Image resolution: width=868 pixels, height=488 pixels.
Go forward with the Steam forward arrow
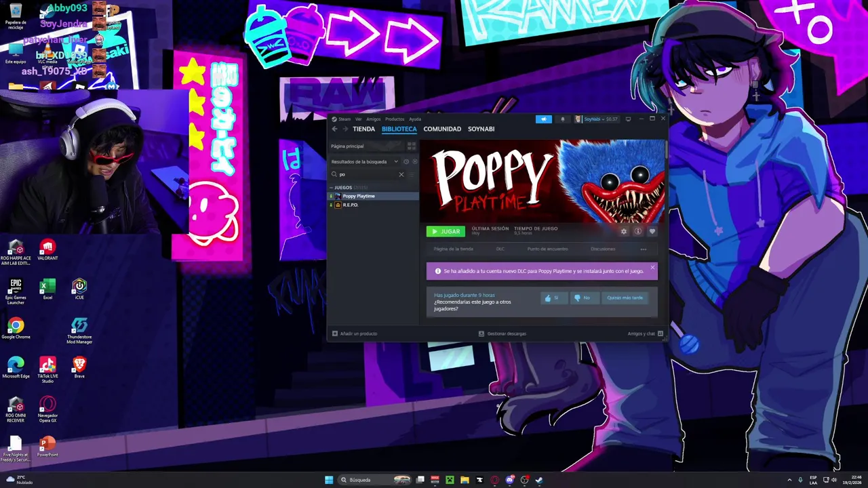click(344, 129)
